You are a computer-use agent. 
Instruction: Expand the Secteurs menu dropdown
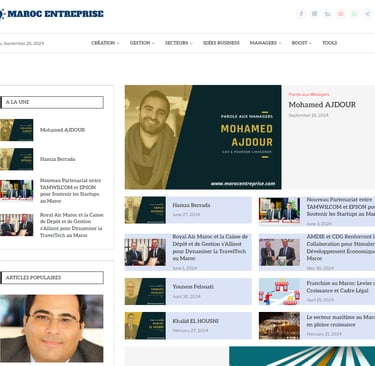[x=179, y=43]
